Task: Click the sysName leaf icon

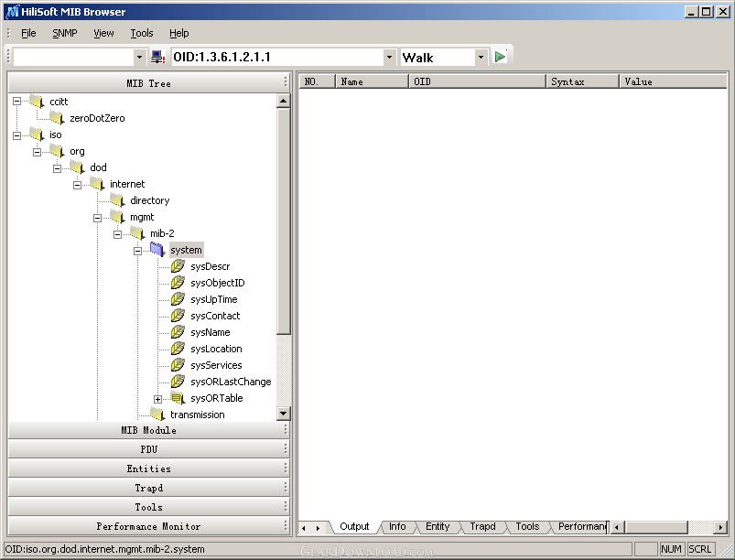Action: point(178,332)
